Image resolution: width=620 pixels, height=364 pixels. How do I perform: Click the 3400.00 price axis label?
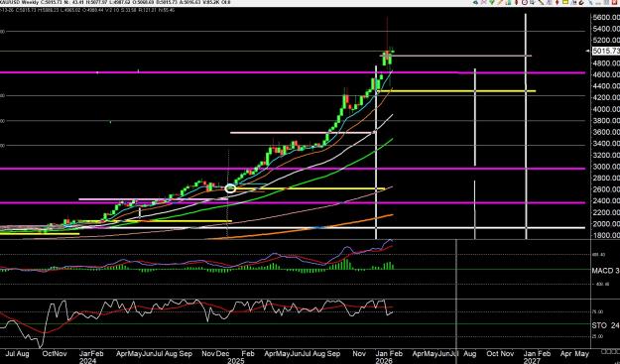pyautogui.click(x=606, y=144)
